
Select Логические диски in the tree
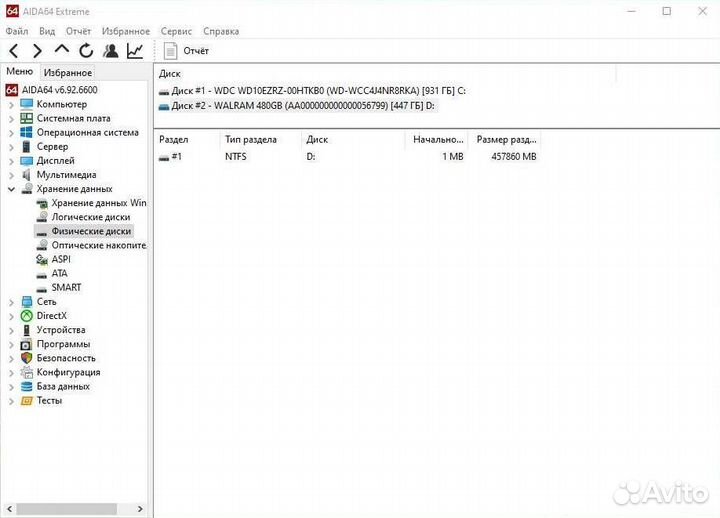(x=90, y=217)
